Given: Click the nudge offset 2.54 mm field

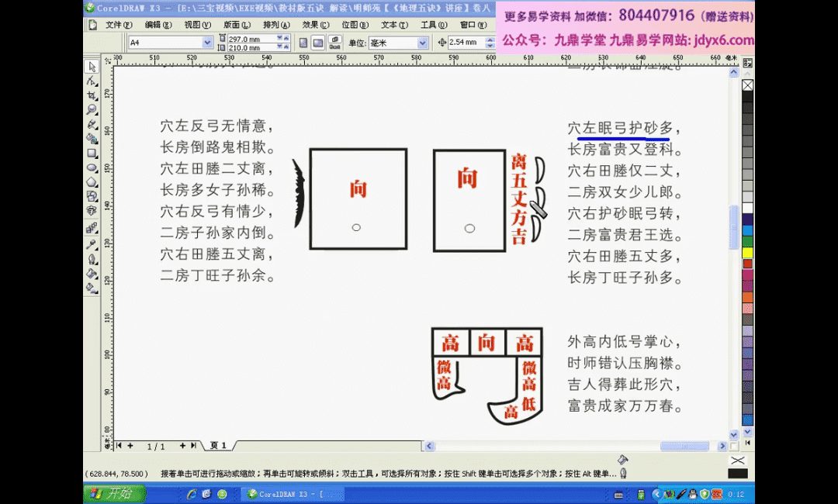Looking at the screenshot, I should [x=463, y=43].
